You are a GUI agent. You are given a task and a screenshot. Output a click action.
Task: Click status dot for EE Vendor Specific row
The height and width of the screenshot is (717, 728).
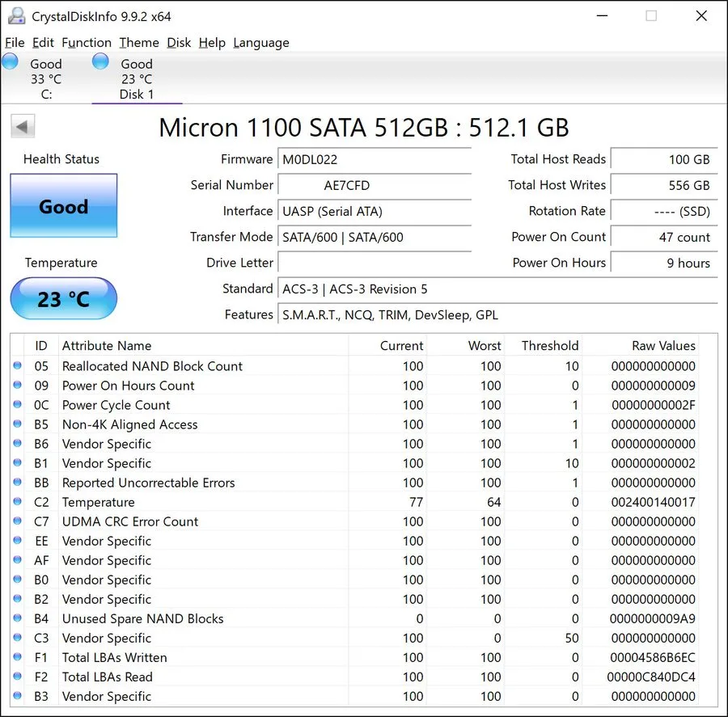pyautogui.click(x=18, y=541)
